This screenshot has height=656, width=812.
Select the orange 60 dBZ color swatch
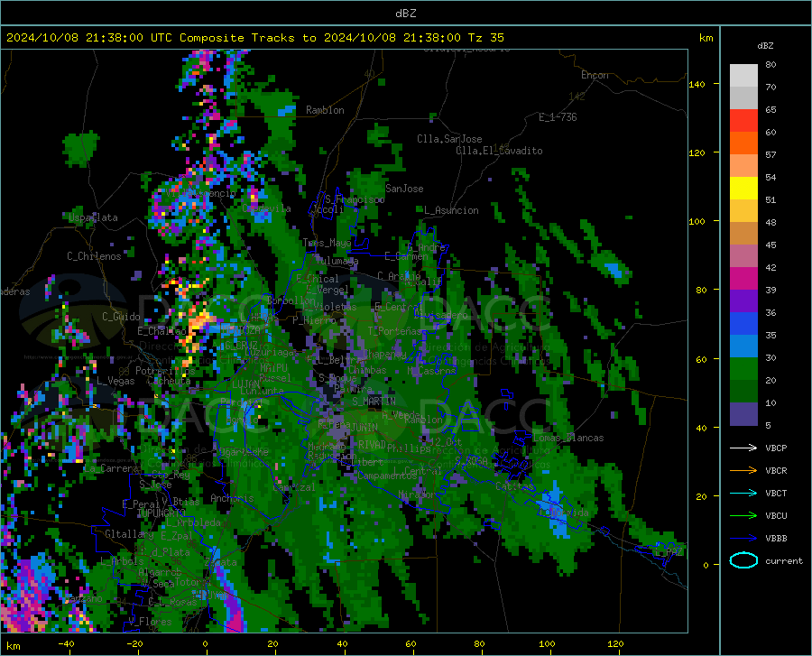743,143
